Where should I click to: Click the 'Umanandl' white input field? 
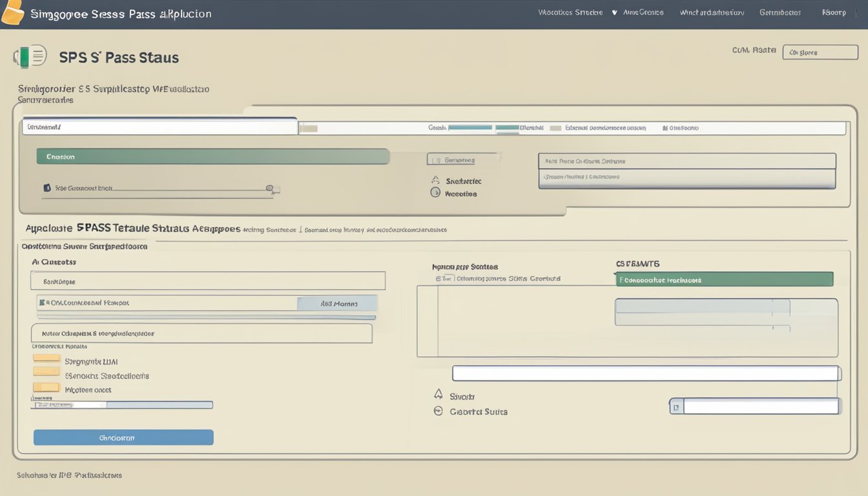pos(160,127)
